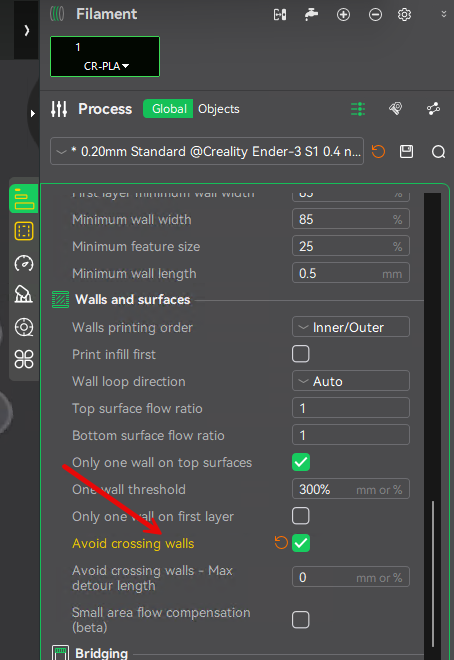Screen dimensions: 454x660
Task: Click the save preset floppy disk icon
Action: tap(406, 152)
